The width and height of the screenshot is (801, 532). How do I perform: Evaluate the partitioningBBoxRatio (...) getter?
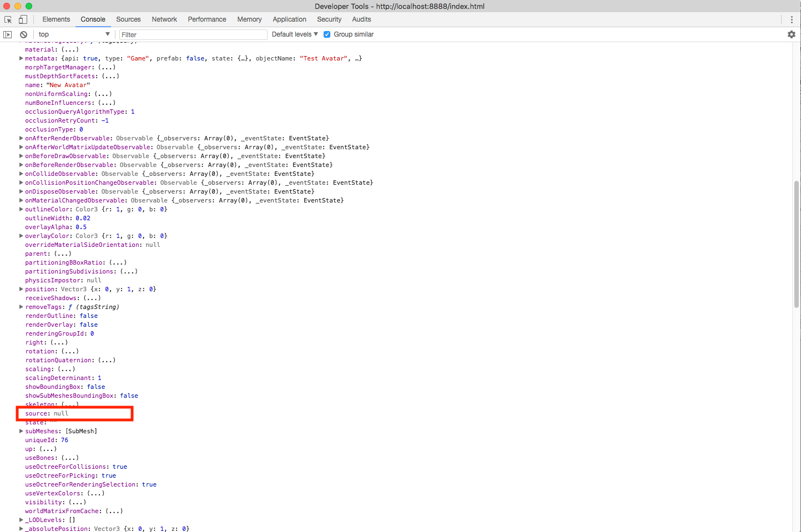(118, 262)
